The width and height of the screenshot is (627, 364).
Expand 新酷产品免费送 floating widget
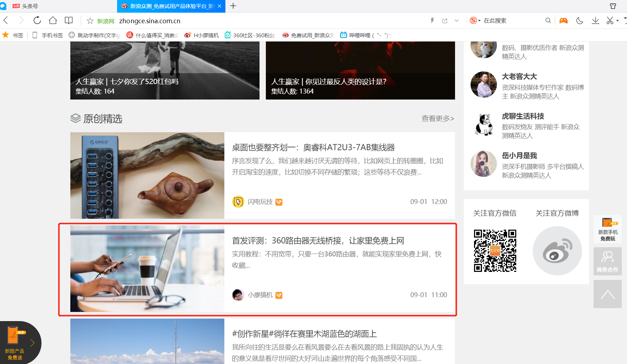coord(32,343)
